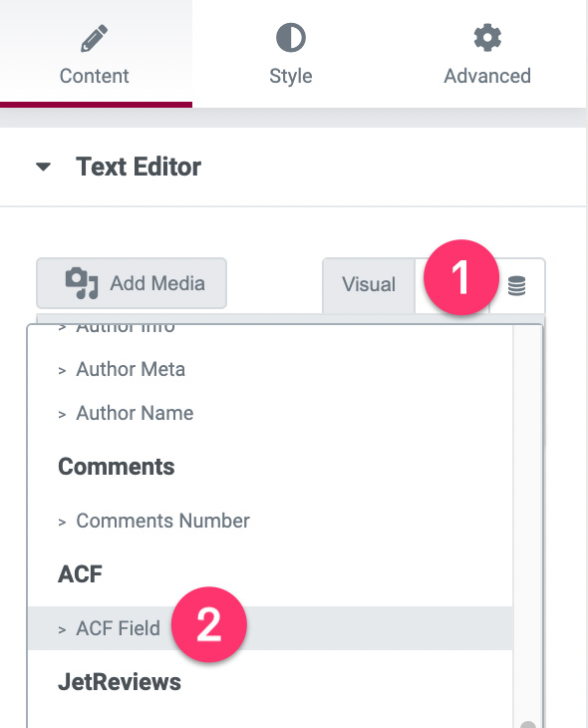Click the partially hidden Author Info item
Image resolution: width=588 pixels, height=728 pixels.
126,328
